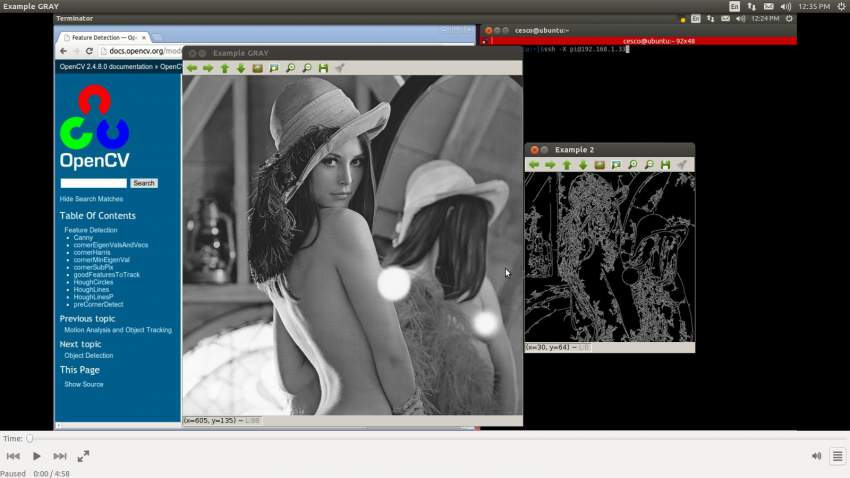Open the system sound indicator menu
Viewport: 850px width, 478px height.
coord(785,7)
